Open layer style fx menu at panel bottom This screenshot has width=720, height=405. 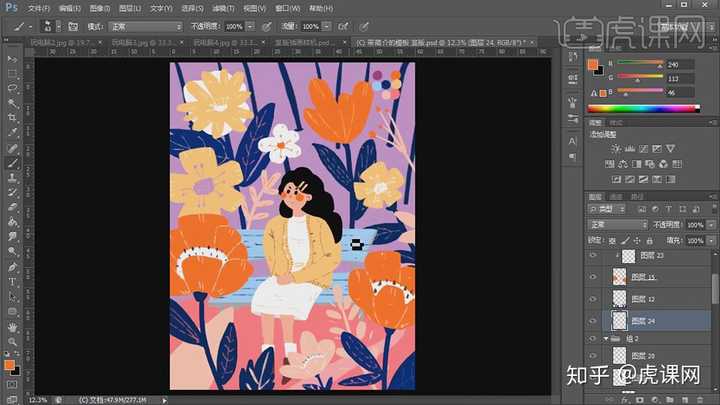click(625, 400)
